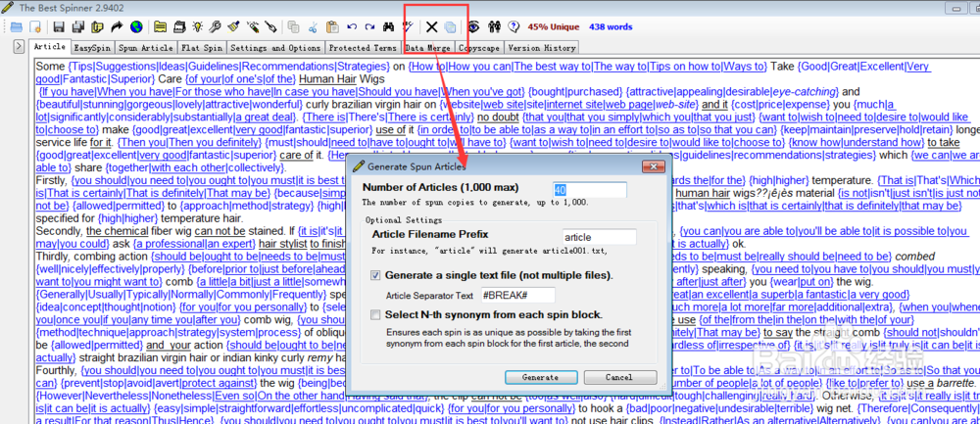Click the globe toolbar icon
The image size is (980, 424).
[x=136, y=26]
